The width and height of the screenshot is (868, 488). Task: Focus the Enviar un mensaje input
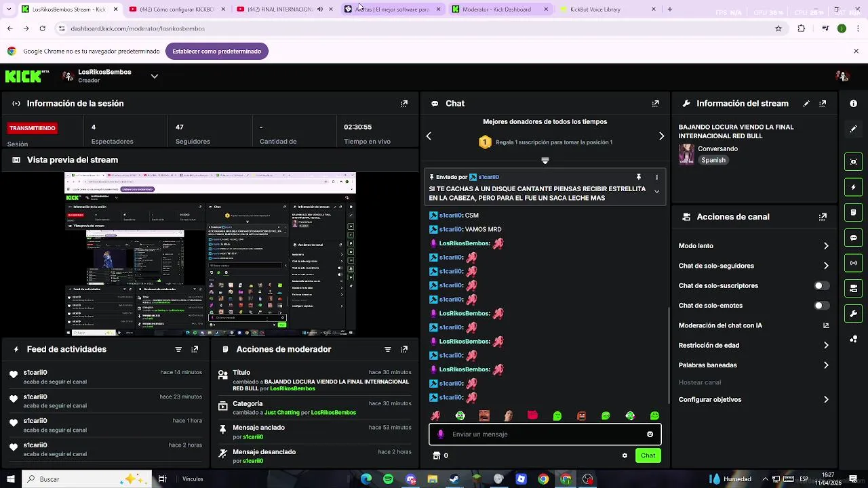(x=545, y=434)
